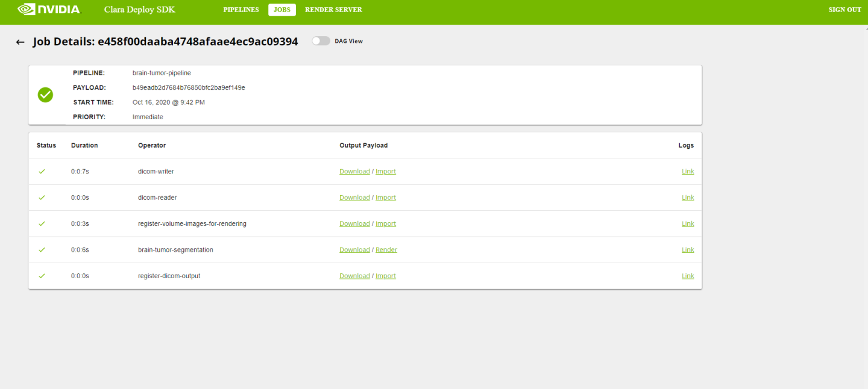This screenshot has width=868, height=389.
Task: Open the logs link for brain-tumor-segmentation
Action: click(x=688, y=250)
